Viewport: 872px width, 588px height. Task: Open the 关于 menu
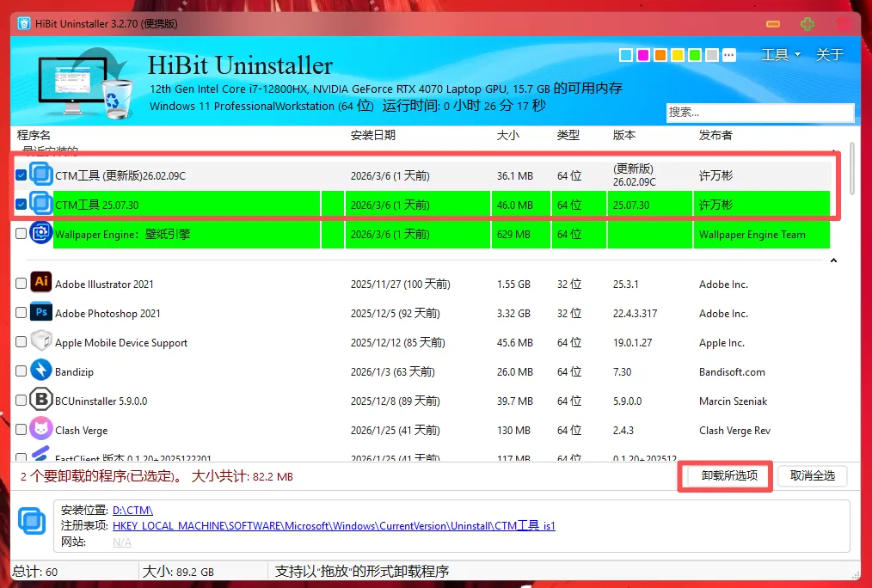click(830, 54)
